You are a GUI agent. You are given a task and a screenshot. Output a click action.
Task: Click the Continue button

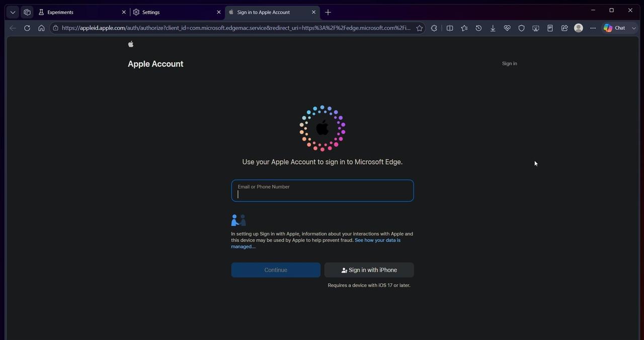tap(276, 270)
